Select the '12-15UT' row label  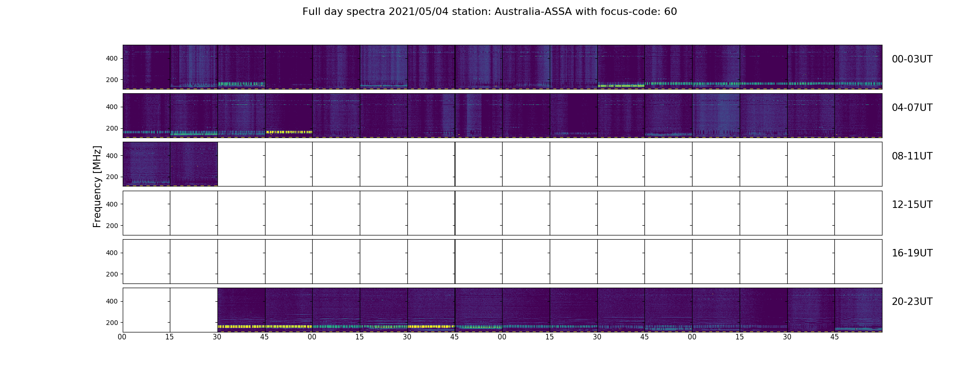912,205
